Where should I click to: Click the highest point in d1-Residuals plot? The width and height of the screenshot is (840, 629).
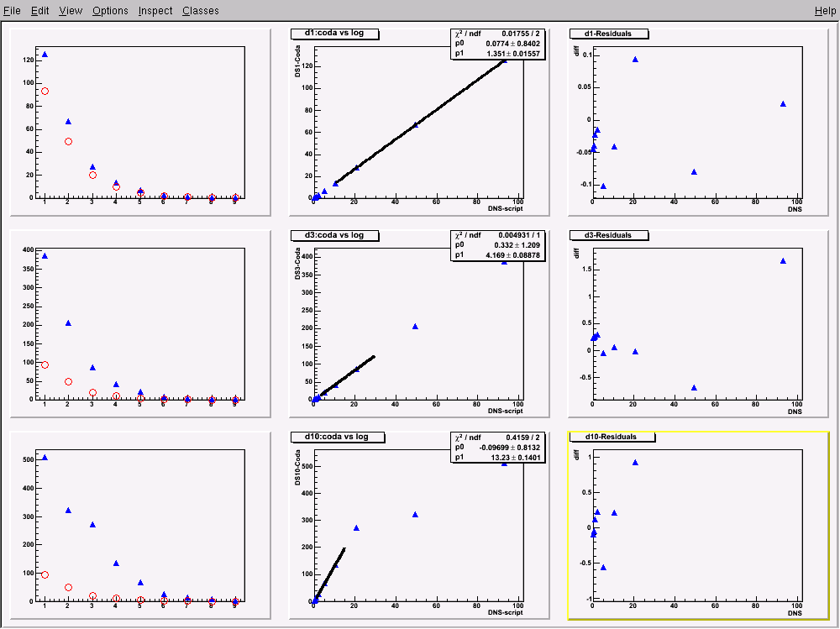tap(635, 60)
